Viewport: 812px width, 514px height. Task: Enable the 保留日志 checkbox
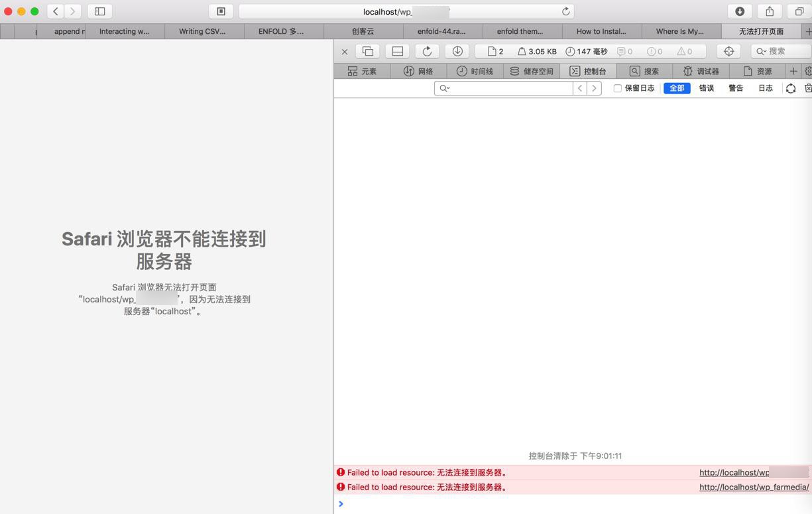tap(618, 88)
